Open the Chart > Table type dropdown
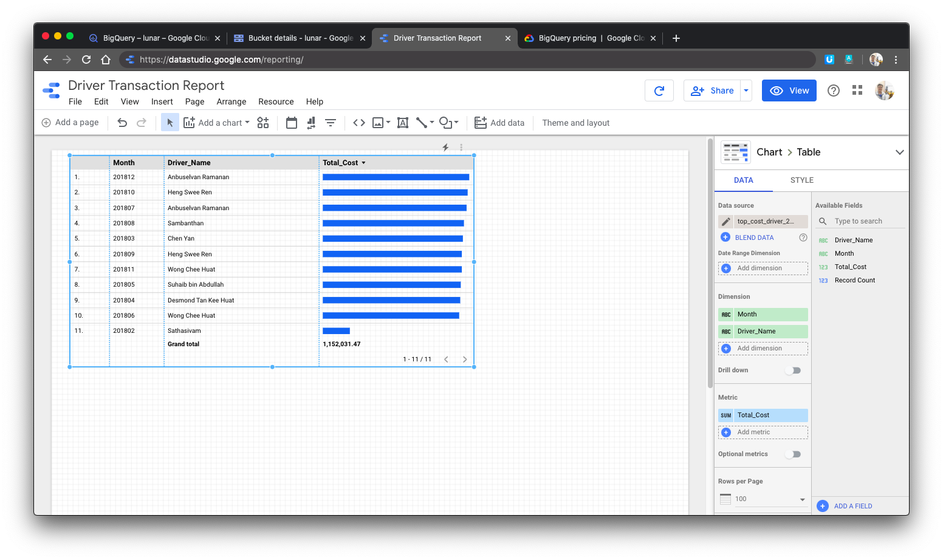943x560 pixels. [x=900, y=152]
